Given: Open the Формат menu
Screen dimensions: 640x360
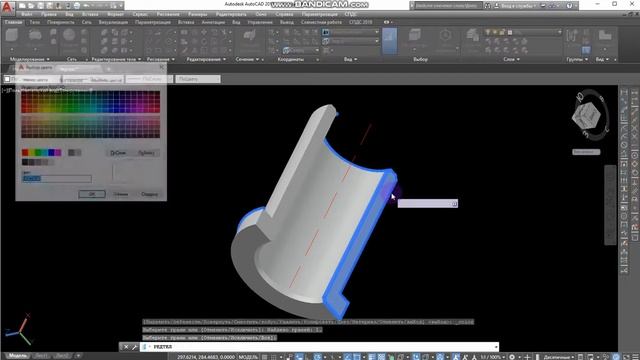Looking at the screenshot, I should click(115, 14).
